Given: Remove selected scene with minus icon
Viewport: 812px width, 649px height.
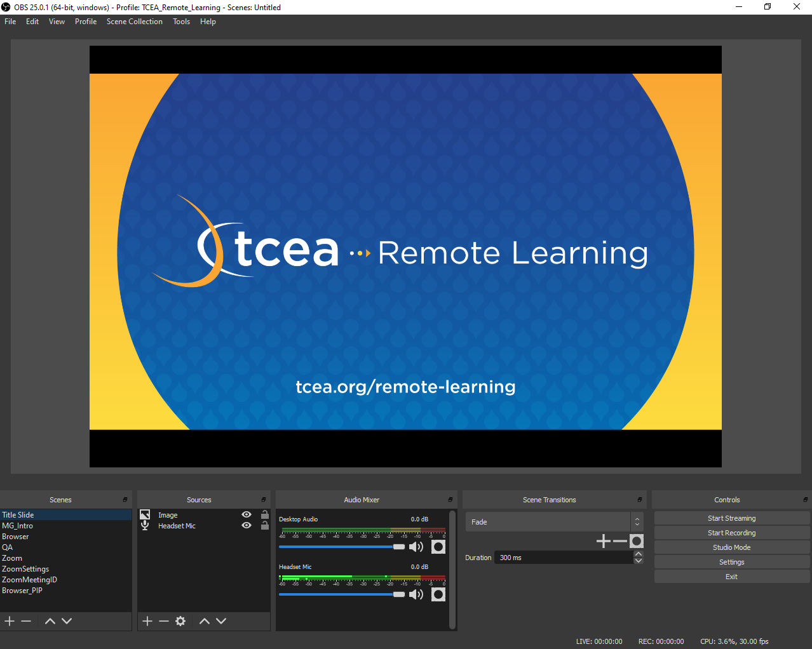Looking at the screenshot, I should click(26, 621).
